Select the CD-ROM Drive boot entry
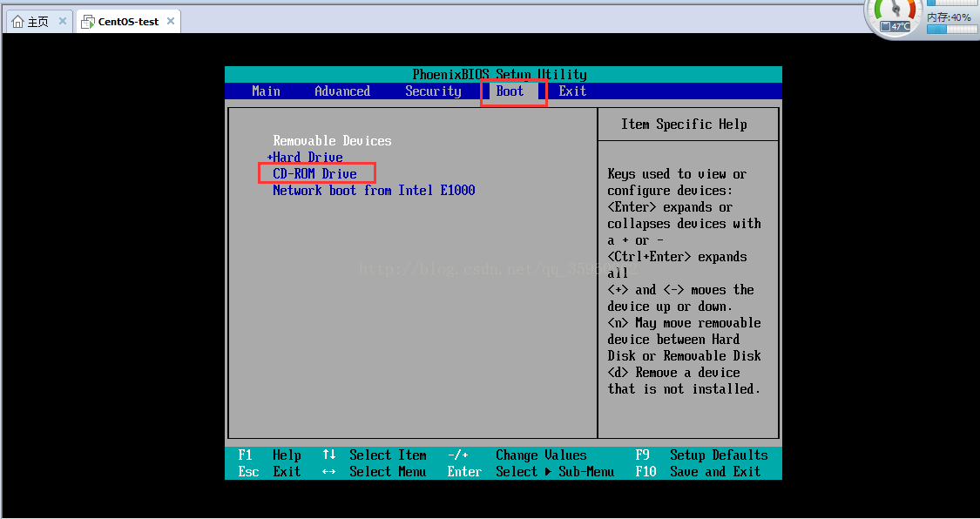Screen dimensions: 980x519 pyautogui.click(x=315, y=173)
